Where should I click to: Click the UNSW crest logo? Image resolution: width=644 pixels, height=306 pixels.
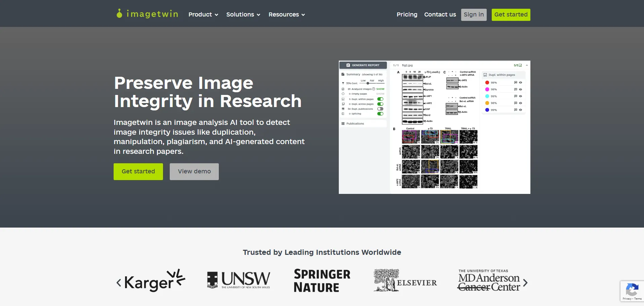pos(212,280)
